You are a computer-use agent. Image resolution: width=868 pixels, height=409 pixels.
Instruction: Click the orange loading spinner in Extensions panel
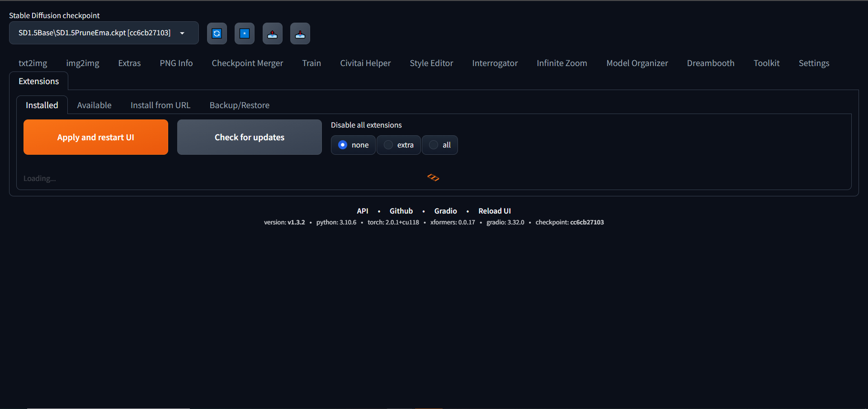[x=433, y=177]
